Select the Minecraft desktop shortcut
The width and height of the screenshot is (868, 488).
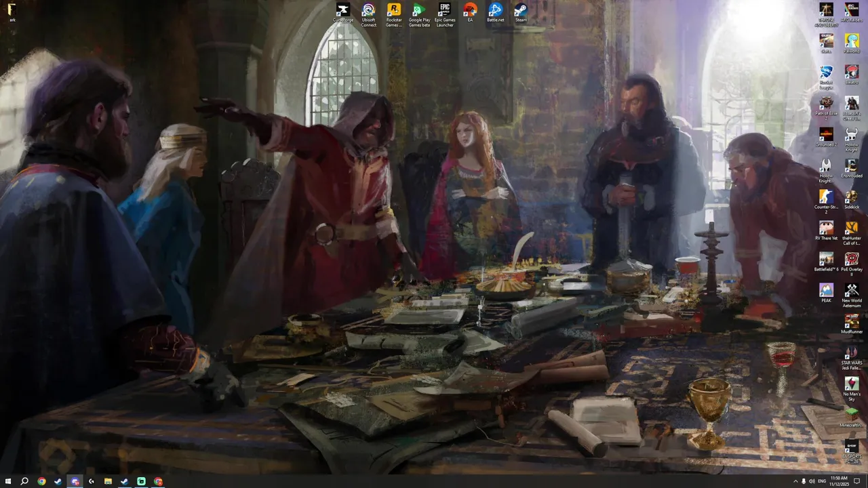(x=852, y=418)
